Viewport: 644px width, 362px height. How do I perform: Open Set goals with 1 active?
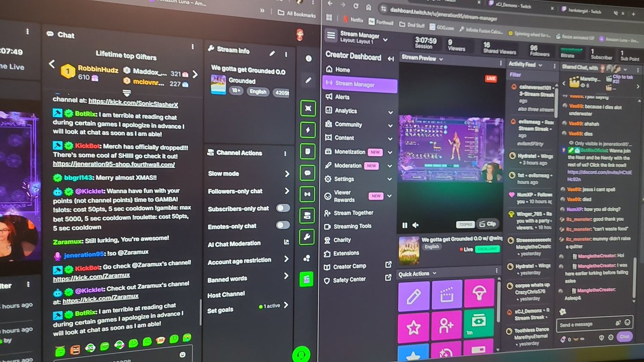coord(248,307)
